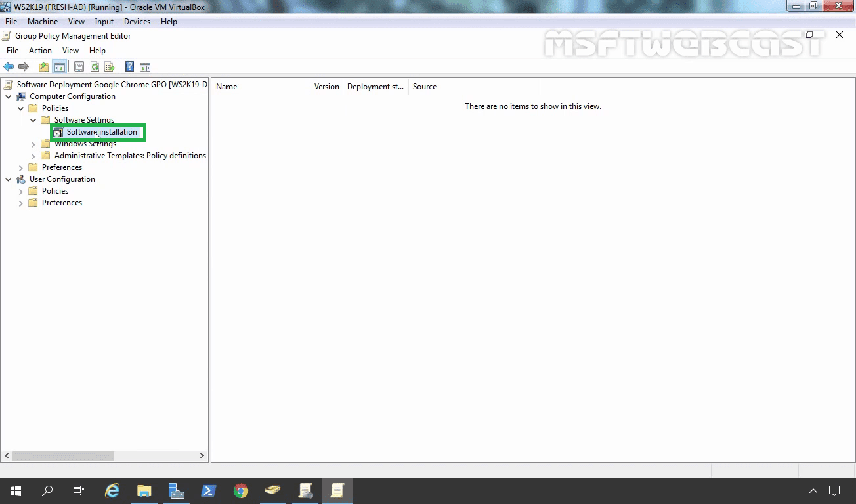
Task: Open Google Chrome from the taskbar
Action: coord(241,491)
